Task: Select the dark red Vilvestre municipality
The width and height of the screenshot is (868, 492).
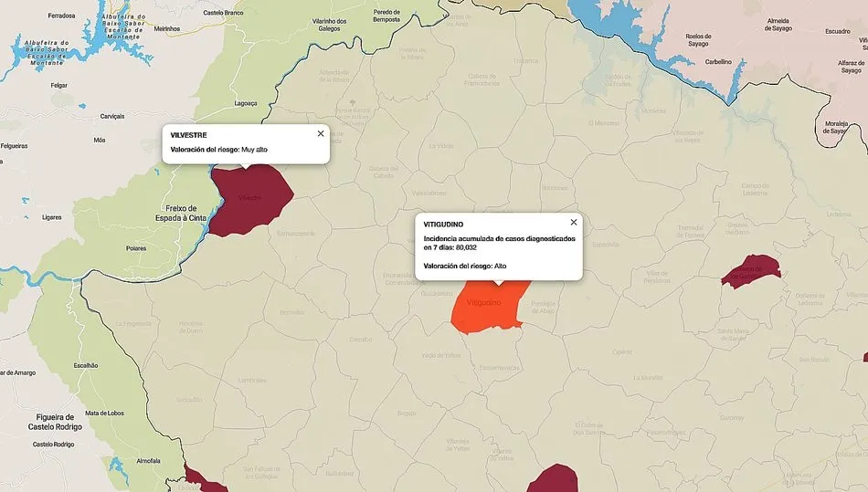Action: [251, 196]
